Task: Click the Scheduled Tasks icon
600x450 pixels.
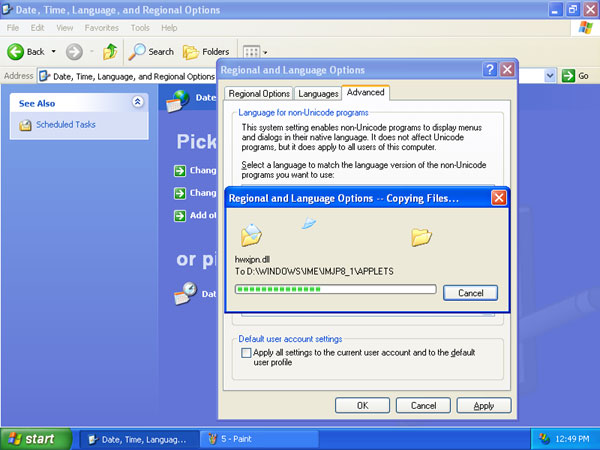Action: pos(26,125)
